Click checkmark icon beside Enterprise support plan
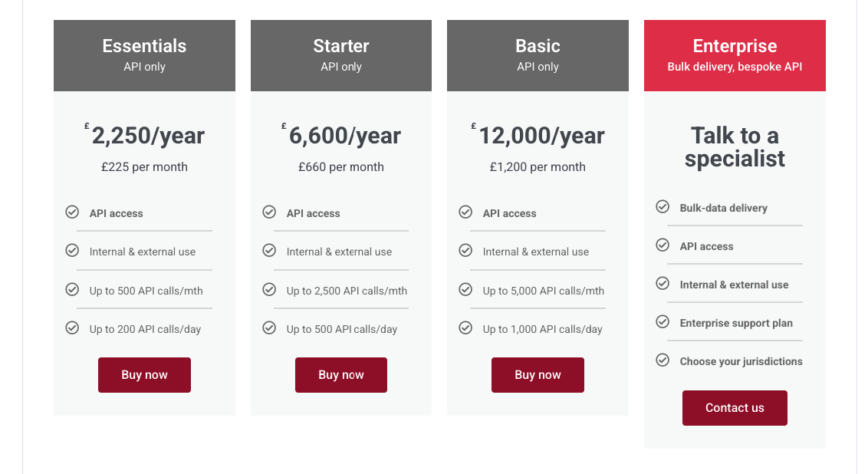The height and width of the screenshot is (474, 868). point(663,321)
